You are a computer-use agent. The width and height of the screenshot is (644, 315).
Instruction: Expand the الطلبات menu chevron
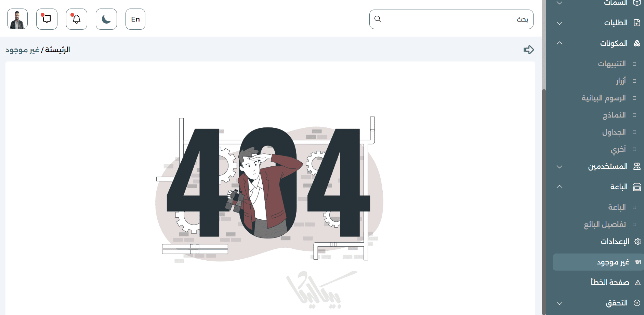pyautogui.click(x=560, y=23)
